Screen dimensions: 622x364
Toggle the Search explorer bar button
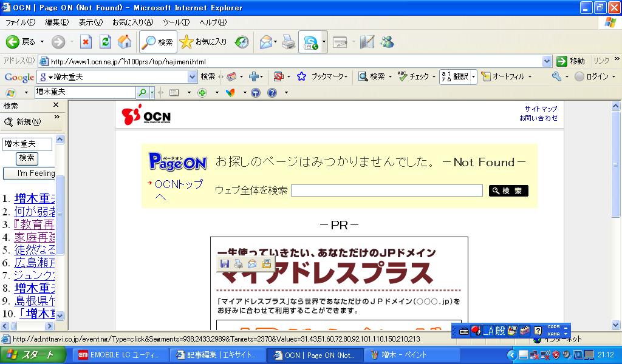tap(158, 42)
